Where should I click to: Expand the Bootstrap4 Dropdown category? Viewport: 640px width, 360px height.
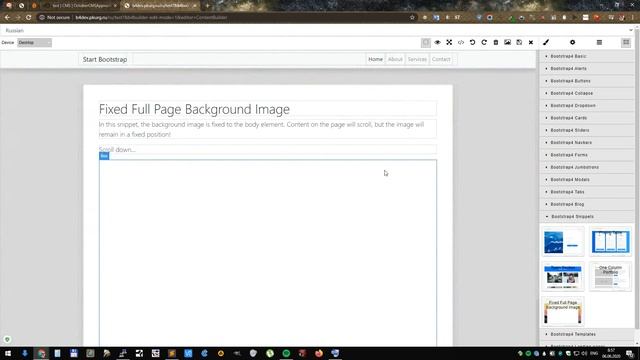[x=587, y=105]
